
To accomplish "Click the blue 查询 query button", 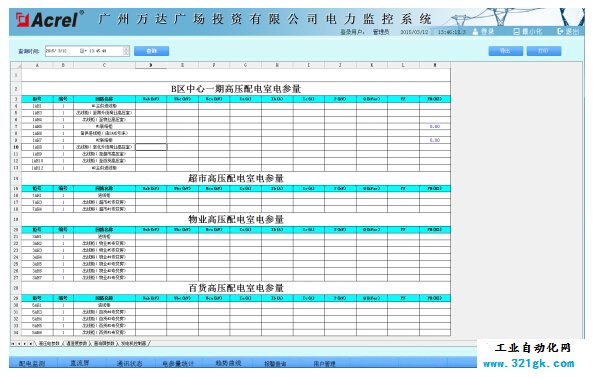I will (x=152, y=51).
